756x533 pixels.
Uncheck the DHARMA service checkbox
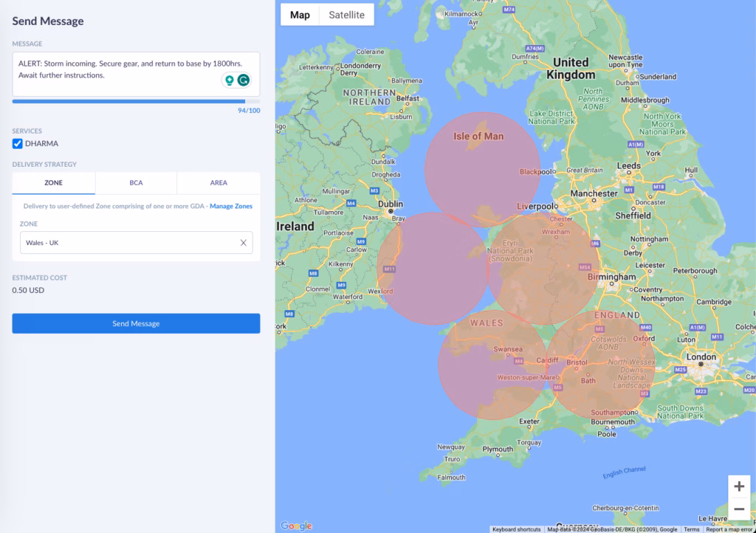pos(18,144)
